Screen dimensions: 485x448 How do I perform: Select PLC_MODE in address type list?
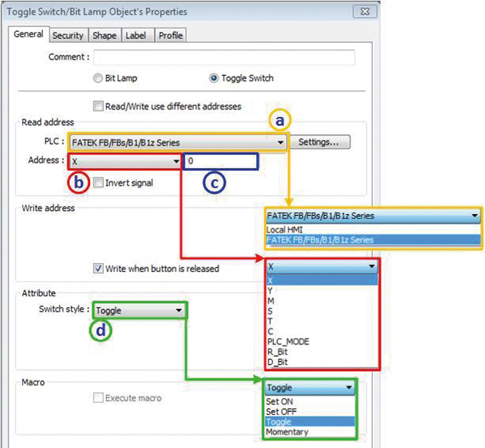[322, 341]
